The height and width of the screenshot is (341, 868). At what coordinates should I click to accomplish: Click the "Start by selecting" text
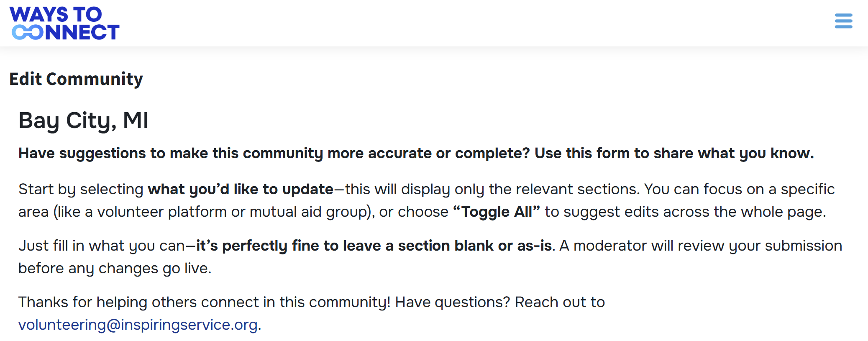pyautogui.click(x=81, y=190)
